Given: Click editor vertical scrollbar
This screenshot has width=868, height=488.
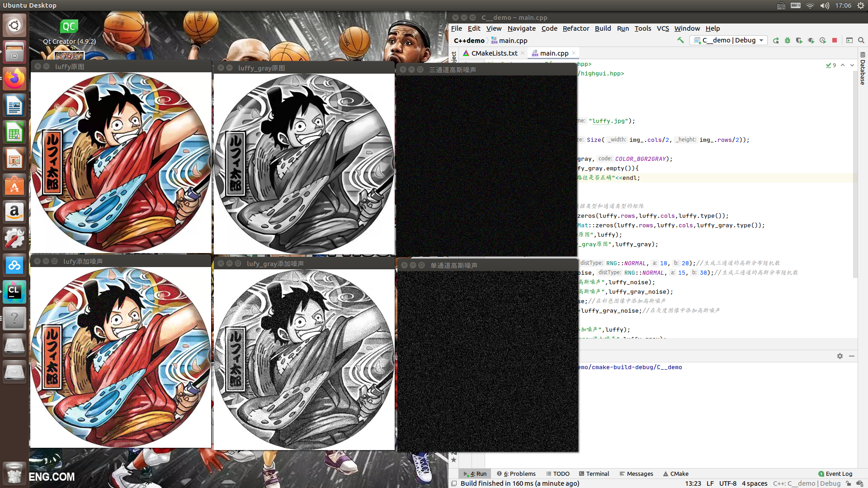Looking at the screenshot, I should (855, 181).
